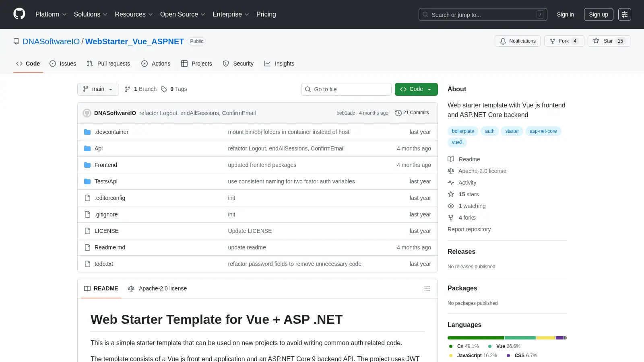Click the auth topic tag
This screenshot has width=644, height=362.
tap(489, 131)
